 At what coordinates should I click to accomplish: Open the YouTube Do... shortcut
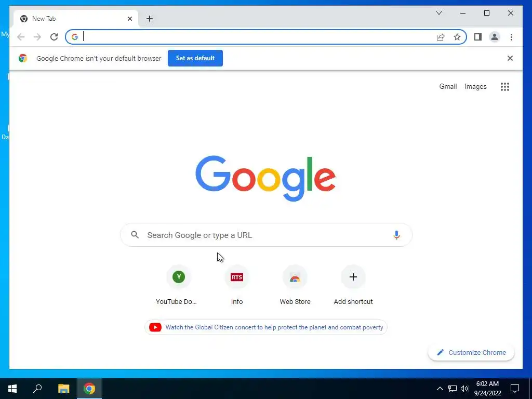[x=179, y=286]
